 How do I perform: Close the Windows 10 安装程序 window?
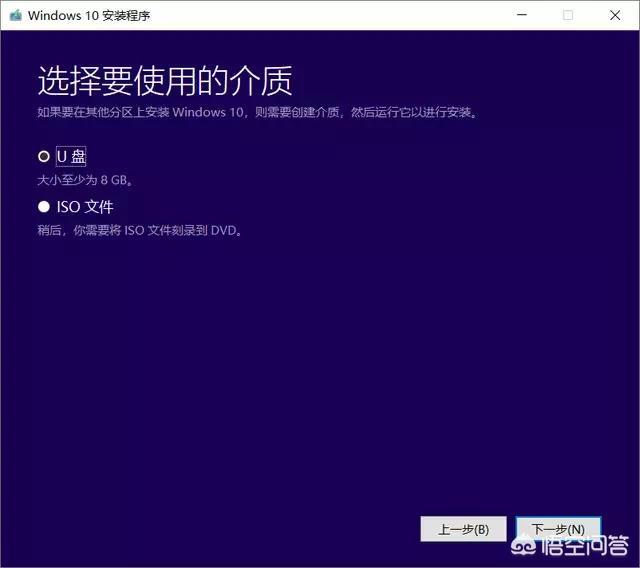pyautogui.click(x=615, y=15)
